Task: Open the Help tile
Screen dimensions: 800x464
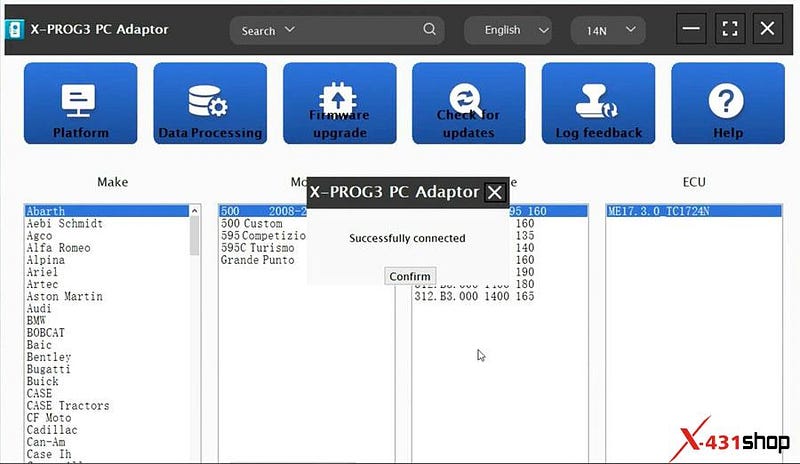Action: point(728,103)
